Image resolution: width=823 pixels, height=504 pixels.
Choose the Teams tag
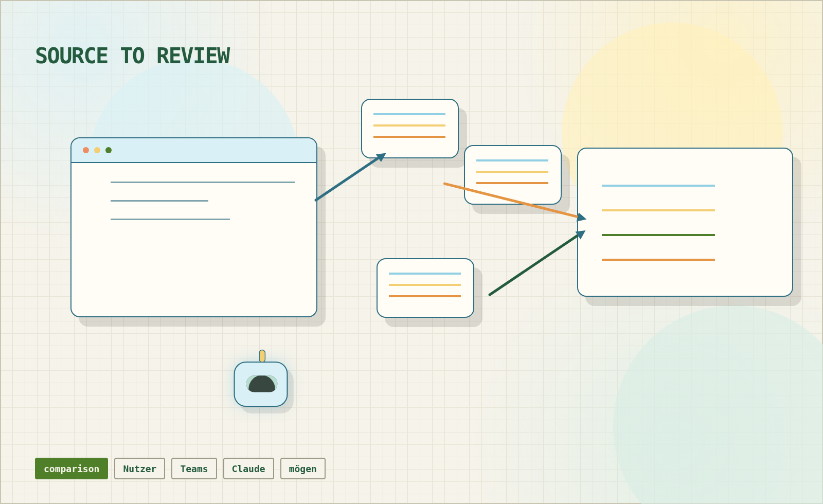coord(194,469)
